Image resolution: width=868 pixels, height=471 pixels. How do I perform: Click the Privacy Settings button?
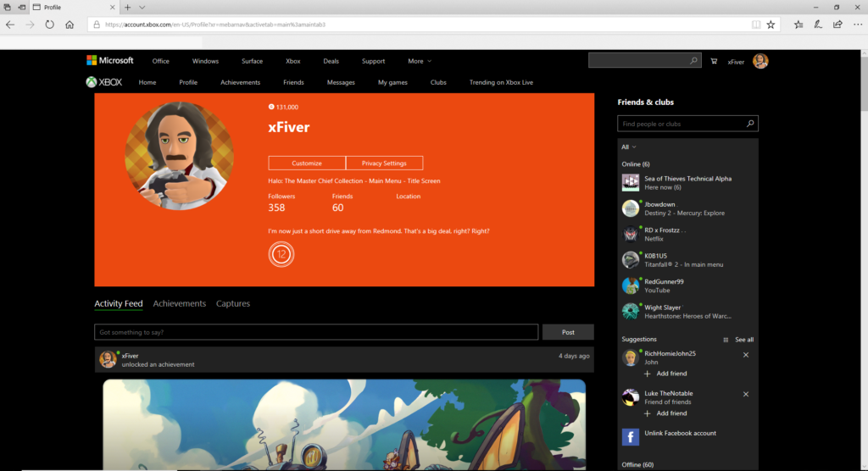click(x=384, y=163)
